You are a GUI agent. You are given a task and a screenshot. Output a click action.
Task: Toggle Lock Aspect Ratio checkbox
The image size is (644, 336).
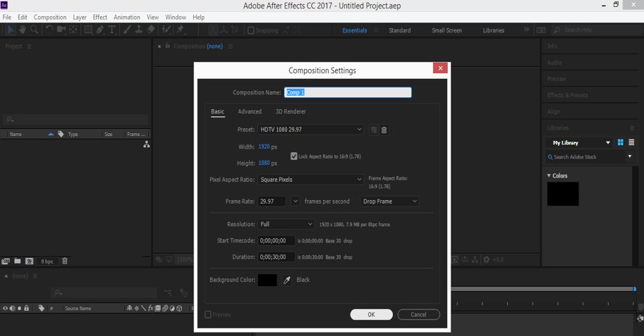coord(293,156)
